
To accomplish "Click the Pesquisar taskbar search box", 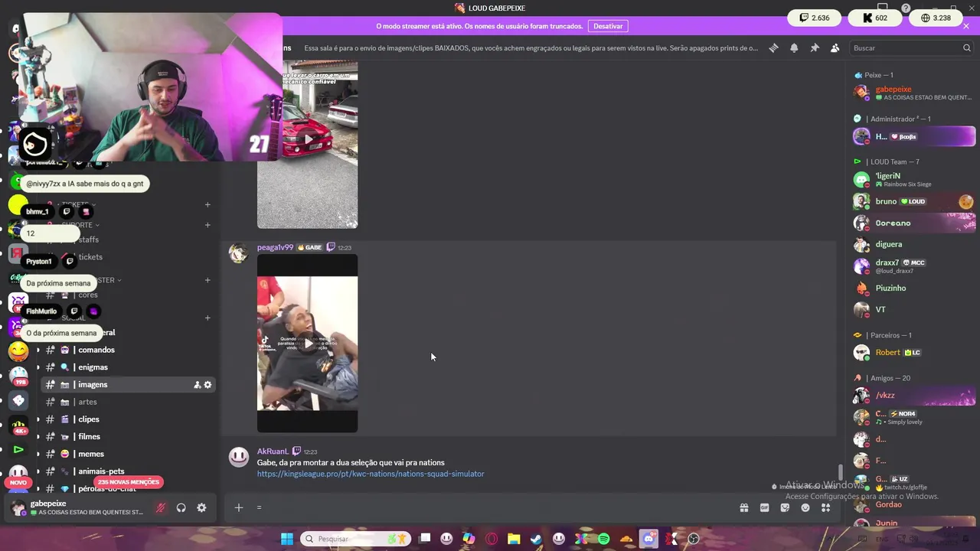I will pyautogui.click(x=355, y=539).
